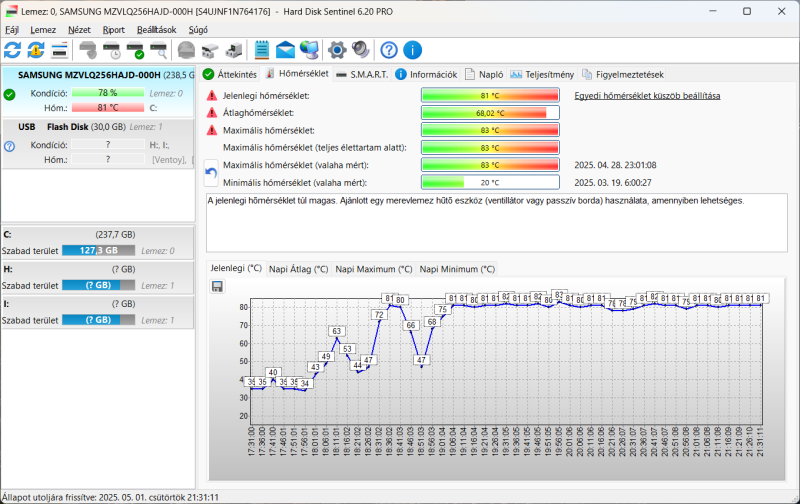Open the Lemez menu
Screen dimensions: 800x504
click(43, 30)
